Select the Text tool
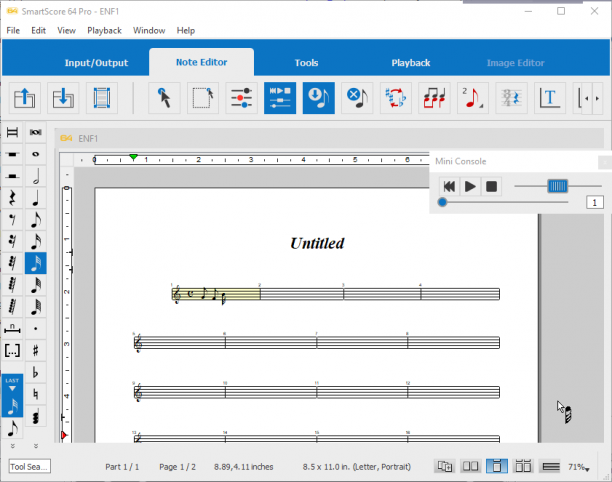Screen dimensions: 612x482 (550, 98)
